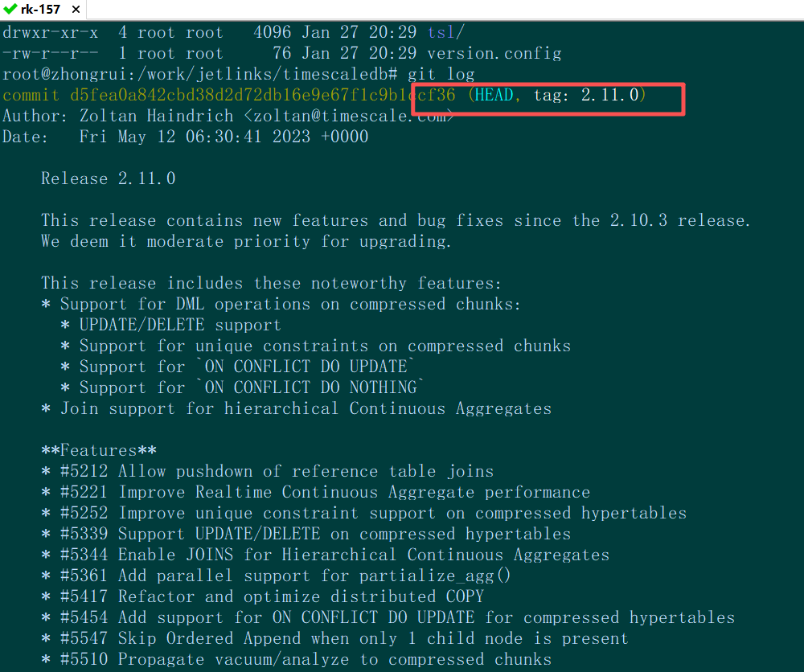The width and height of the screenshot is (804, 672).
Task: Click the #5510 Propagate vacuum/analyze line
Action: (x=297, y=660)
